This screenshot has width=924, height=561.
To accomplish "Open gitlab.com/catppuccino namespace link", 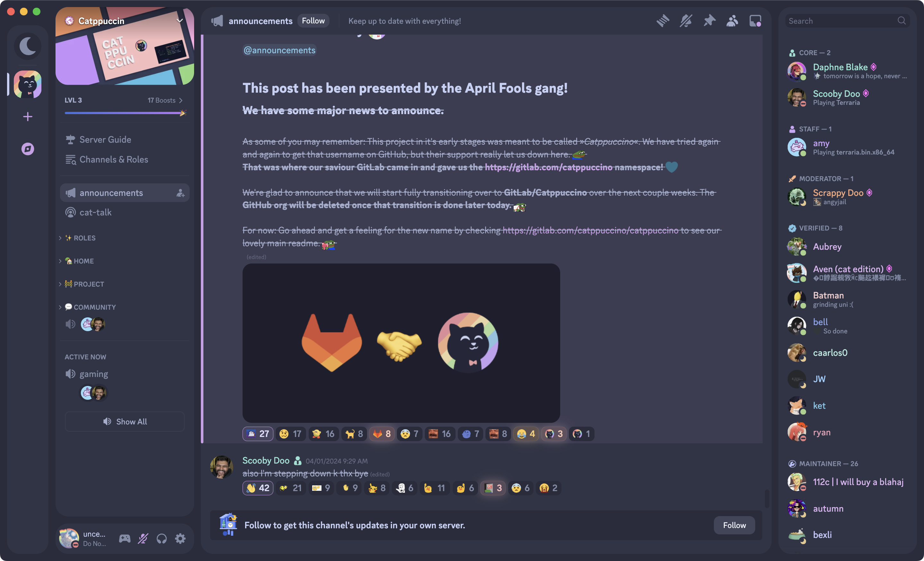I will (x=548, y=167).
